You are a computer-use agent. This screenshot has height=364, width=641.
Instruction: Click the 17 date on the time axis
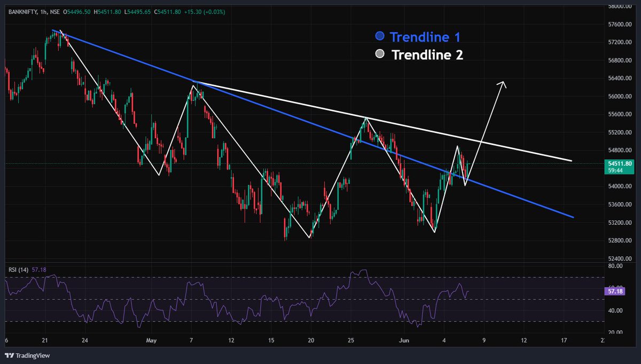click(564, 340)
